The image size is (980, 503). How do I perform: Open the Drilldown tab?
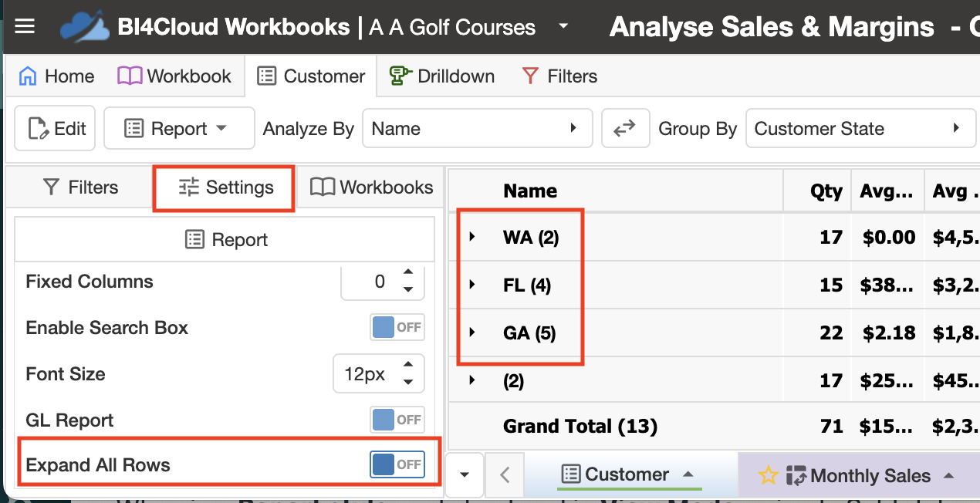point(441,76)
